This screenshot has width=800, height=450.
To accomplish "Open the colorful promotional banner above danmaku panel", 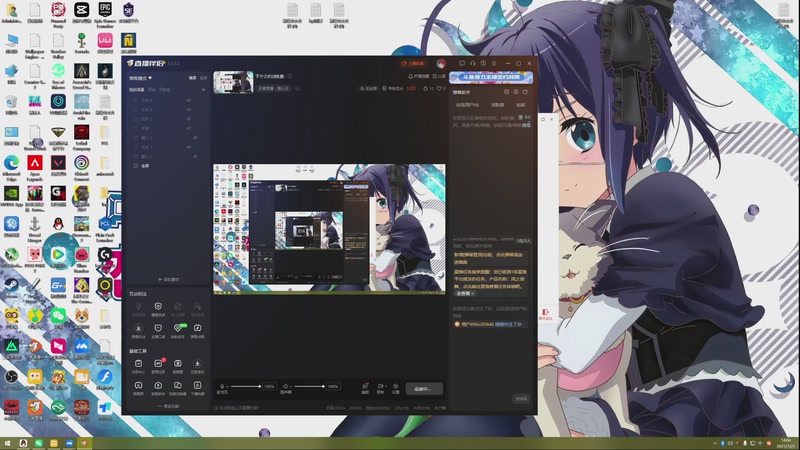I will pos(491,77).
